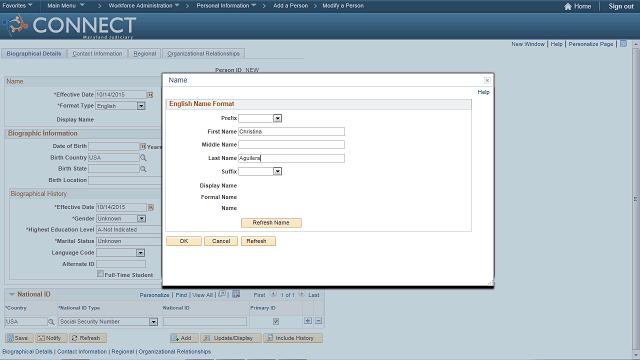Switch to Contact Information tab
Viewport: 640px width, 360px height.
(97, 53)
